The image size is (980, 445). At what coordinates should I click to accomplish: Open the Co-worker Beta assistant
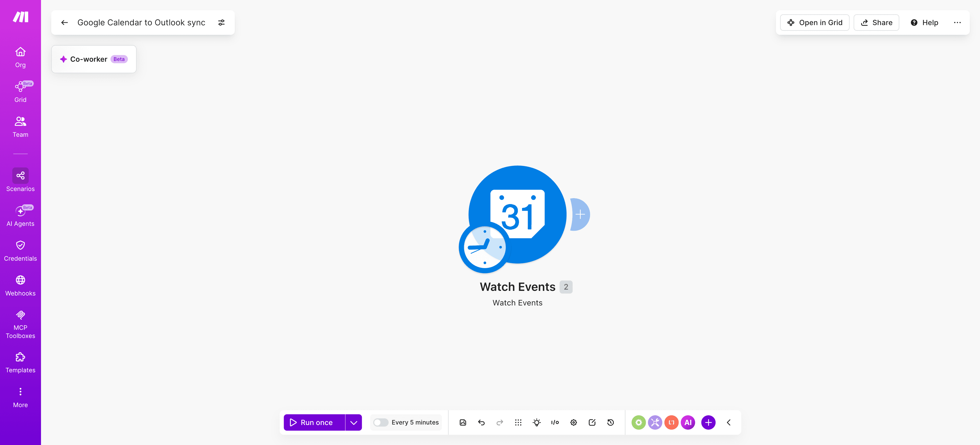(x=94, y=59)
